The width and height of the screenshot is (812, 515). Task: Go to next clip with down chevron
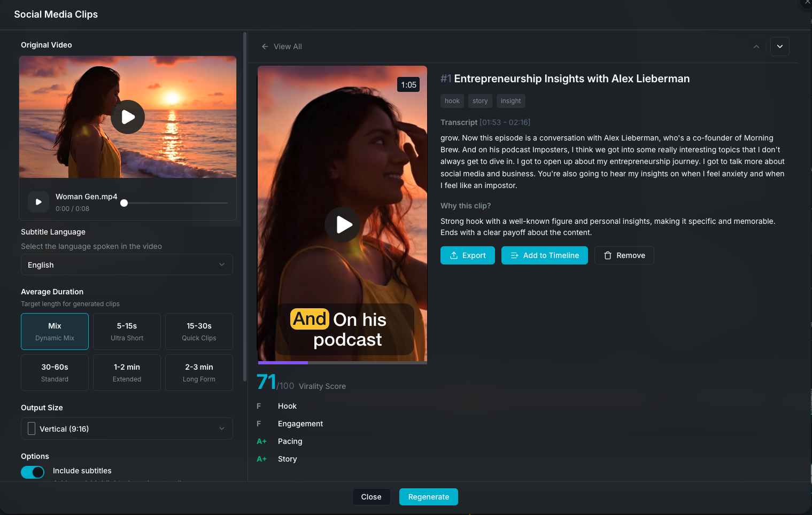tap(780, 46)
